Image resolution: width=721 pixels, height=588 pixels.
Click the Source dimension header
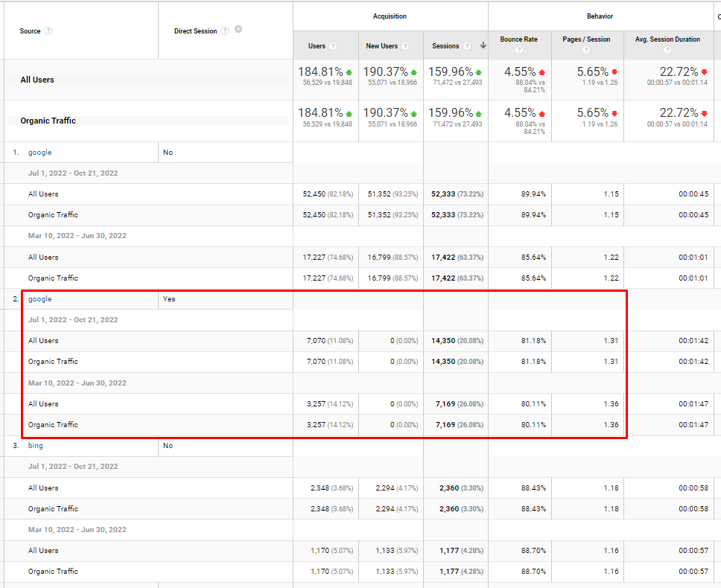(x=30, y=31)
